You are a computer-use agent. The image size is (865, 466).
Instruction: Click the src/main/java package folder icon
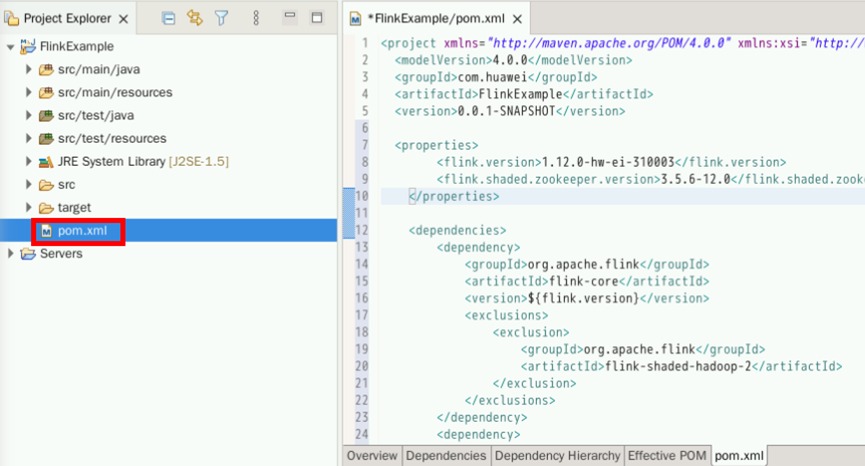tap(45, 70)
